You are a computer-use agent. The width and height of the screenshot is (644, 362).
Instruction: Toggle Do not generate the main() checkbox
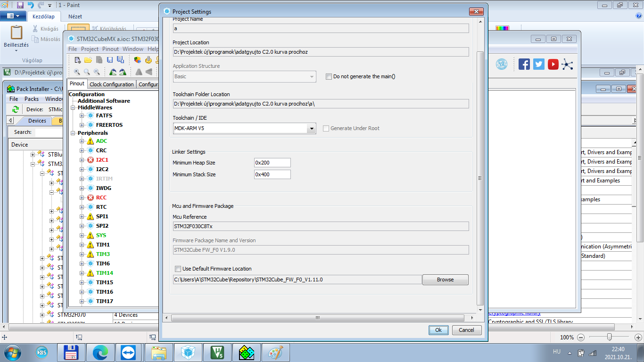point(329,76)
